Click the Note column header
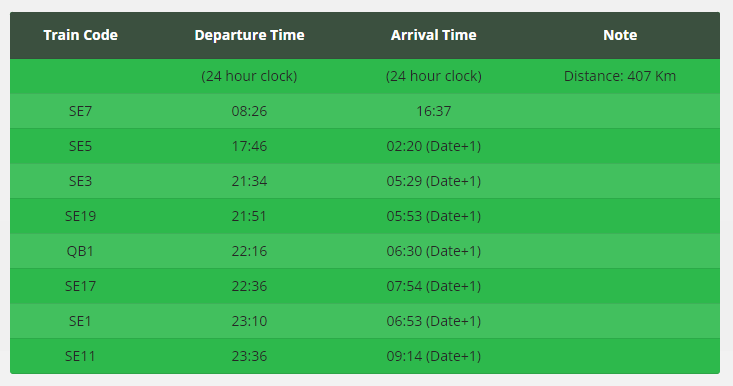 pyautogui.click(x=620, y=35)
